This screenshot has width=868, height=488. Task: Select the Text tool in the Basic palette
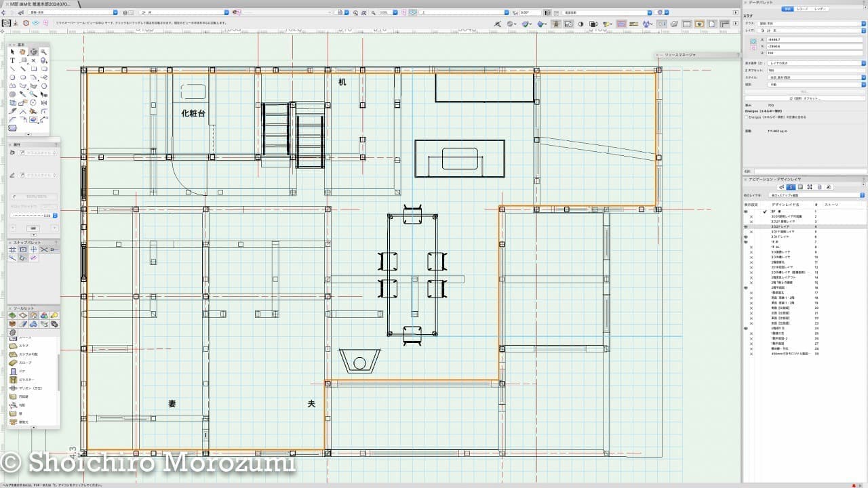tap(12, 60)
